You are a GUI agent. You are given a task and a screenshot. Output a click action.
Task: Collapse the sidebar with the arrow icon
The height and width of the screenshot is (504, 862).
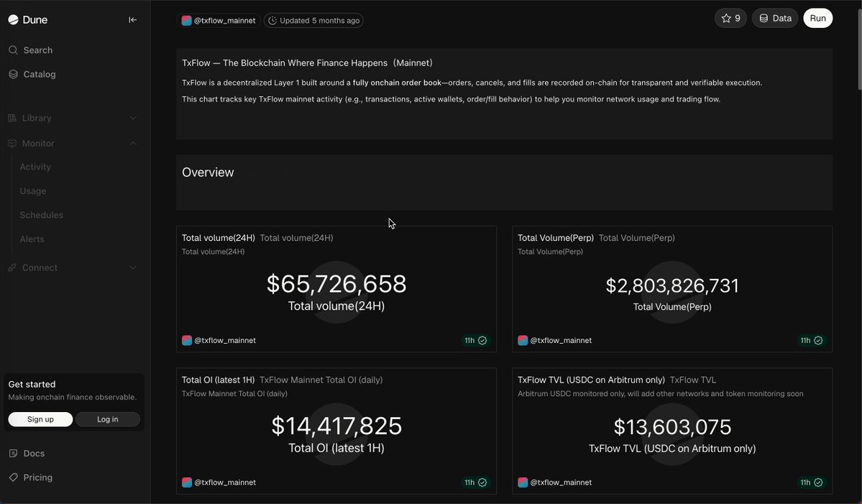[x=132, y=20]
